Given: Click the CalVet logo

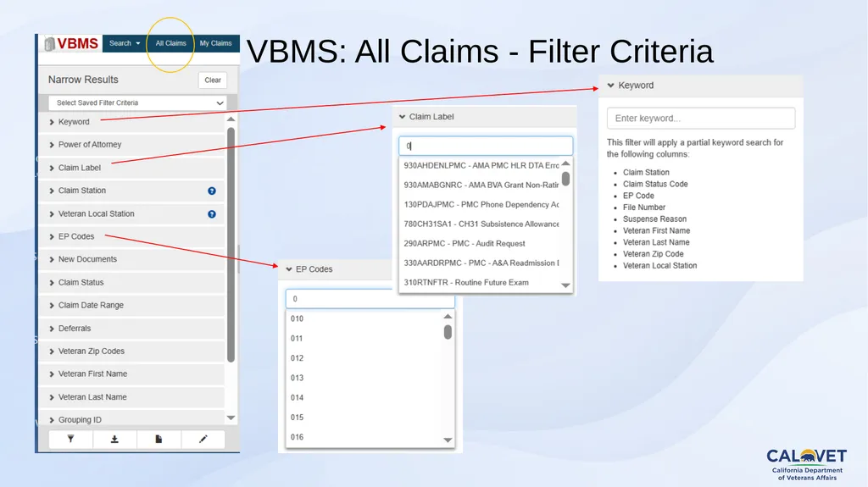Looking at the screenshot, I should (807, 463).
